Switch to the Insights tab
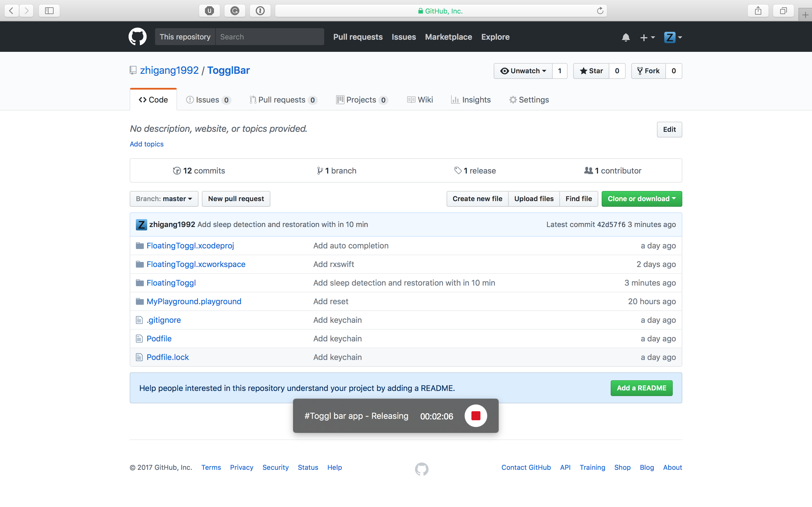The width and height of the screenshot is (812, 507). tap(471, 100)
